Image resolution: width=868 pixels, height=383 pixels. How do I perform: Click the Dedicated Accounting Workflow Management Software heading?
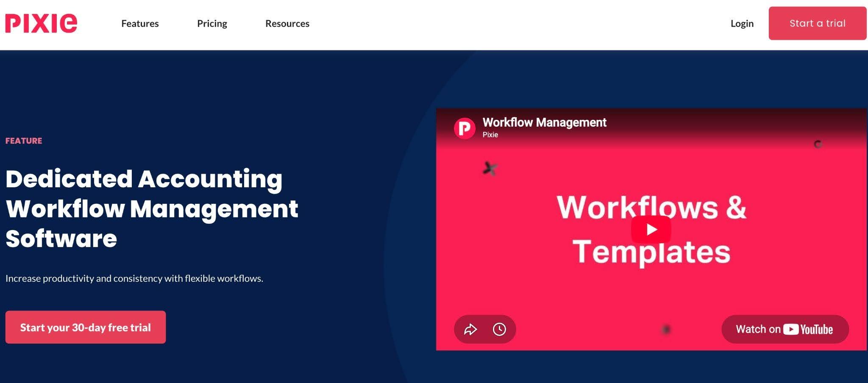pos(152,208)
